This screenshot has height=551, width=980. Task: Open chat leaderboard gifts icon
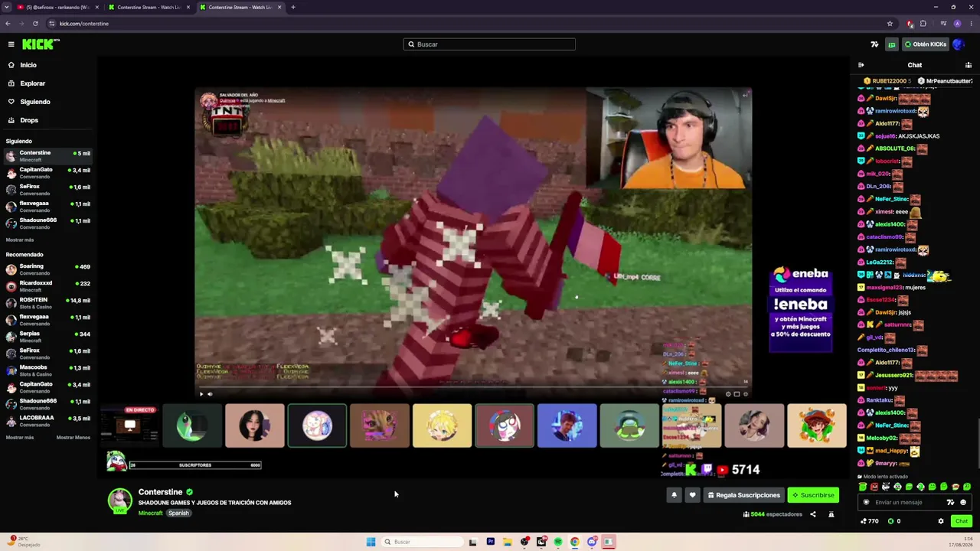(x=969, y=65)
